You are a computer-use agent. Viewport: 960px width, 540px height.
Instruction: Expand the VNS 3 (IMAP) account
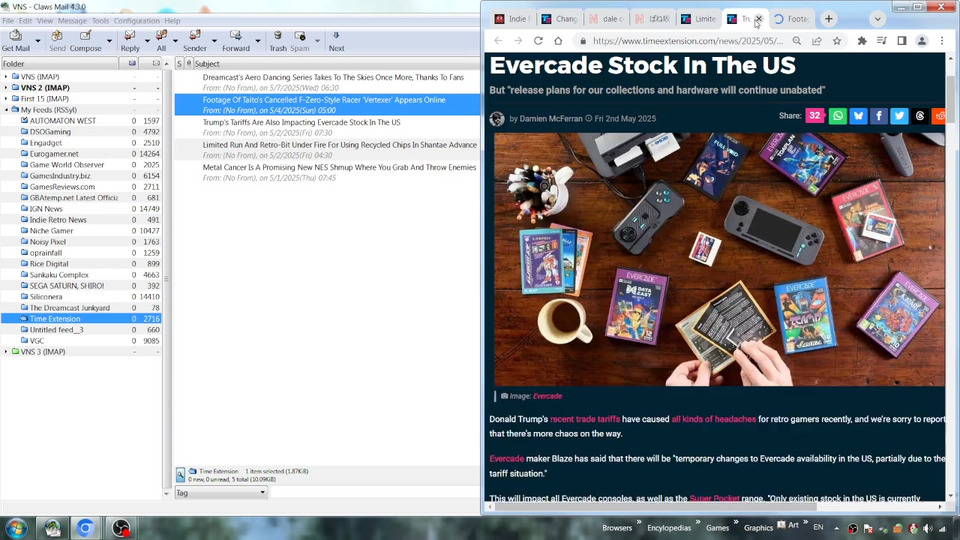(x=6, y=351)
